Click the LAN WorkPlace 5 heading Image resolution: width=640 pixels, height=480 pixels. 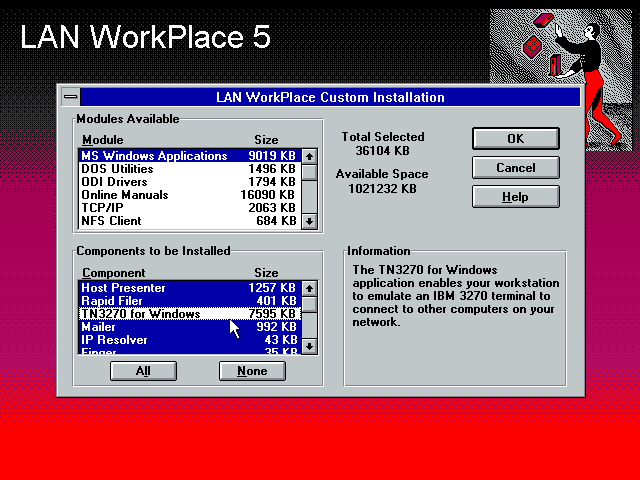(x=145, y=37)
